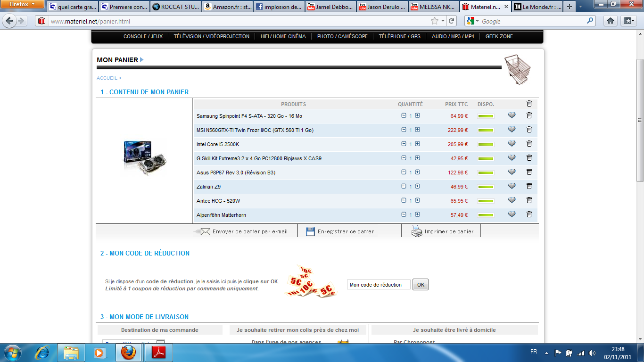Increase quantity of MSI N560GTX-Ti card
The width and height of the screenshot is (644, 362).
pos(418,130)
